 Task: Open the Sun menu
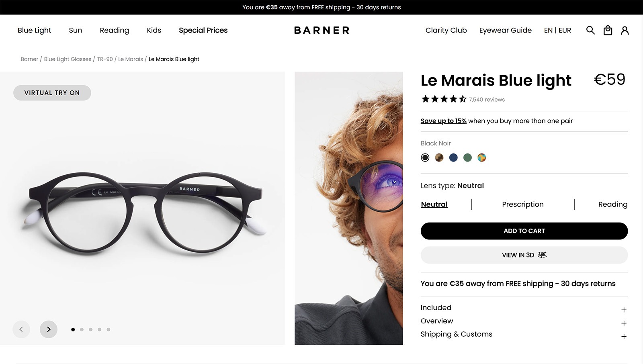click(x=76, y=30)
